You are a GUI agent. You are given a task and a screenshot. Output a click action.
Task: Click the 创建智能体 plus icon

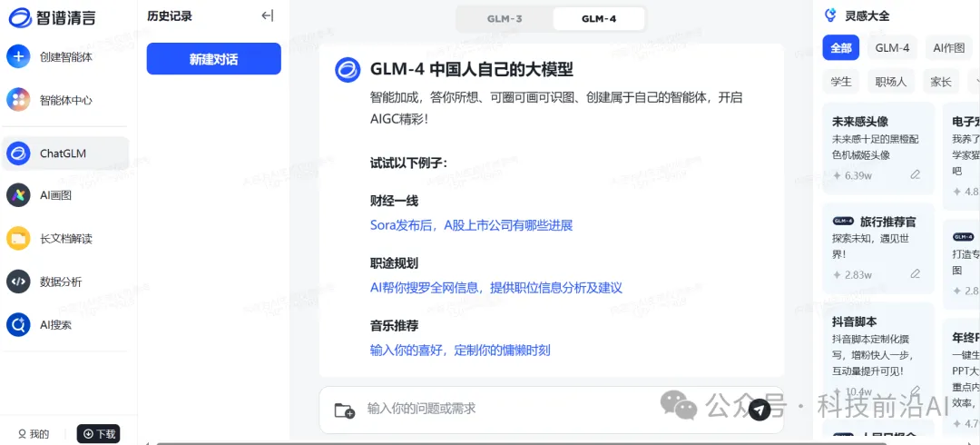pyautogui.click(x=18, y=56)
